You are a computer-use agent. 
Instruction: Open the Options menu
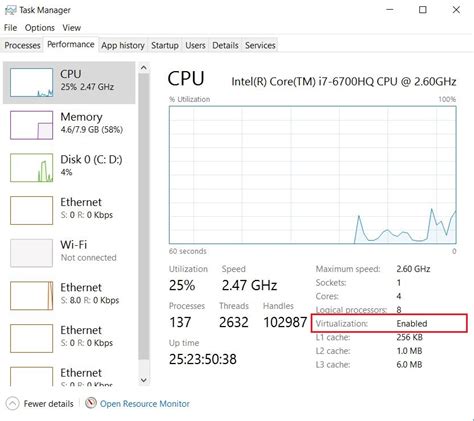(40, 28)
